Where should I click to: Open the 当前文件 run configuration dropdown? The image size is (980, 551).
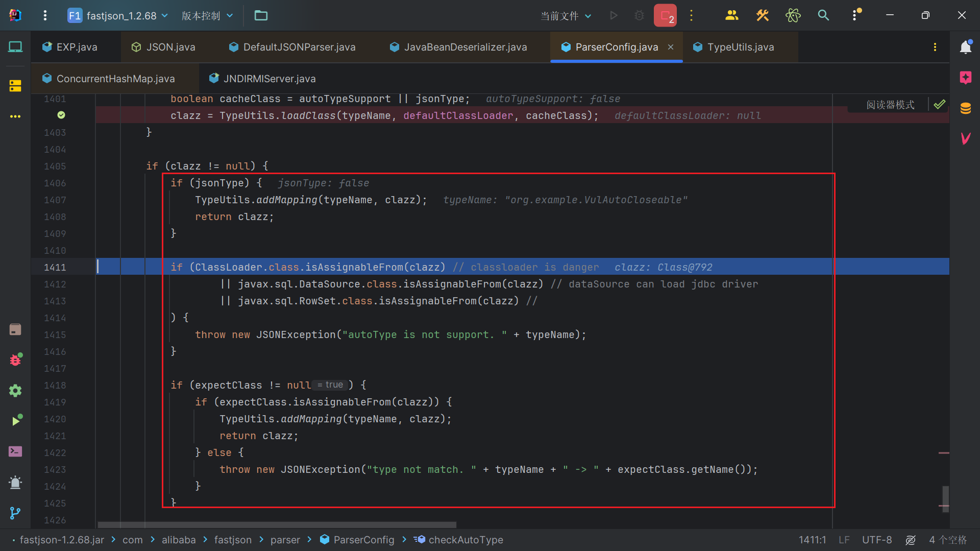point(566,16)
